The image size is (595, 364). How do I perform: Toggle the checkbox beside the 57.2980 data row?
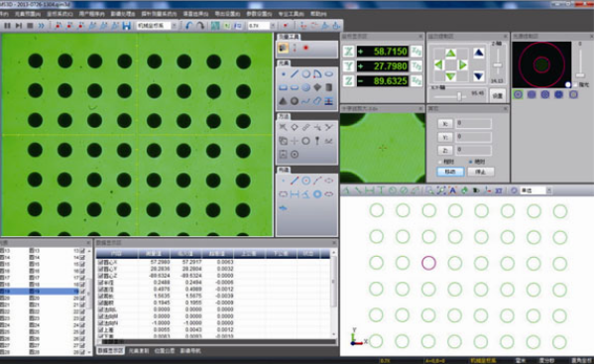100,262
